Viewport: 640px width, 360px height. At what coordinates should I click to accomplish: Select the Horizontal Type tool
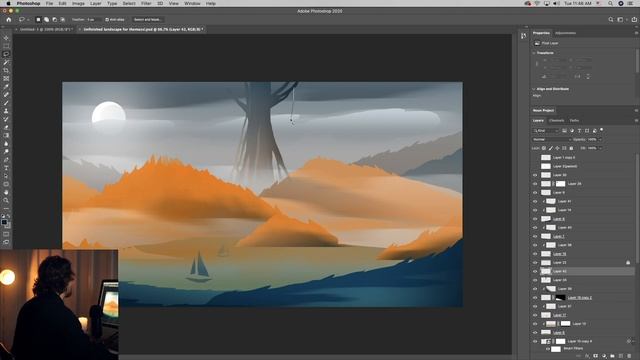point(6,168)
